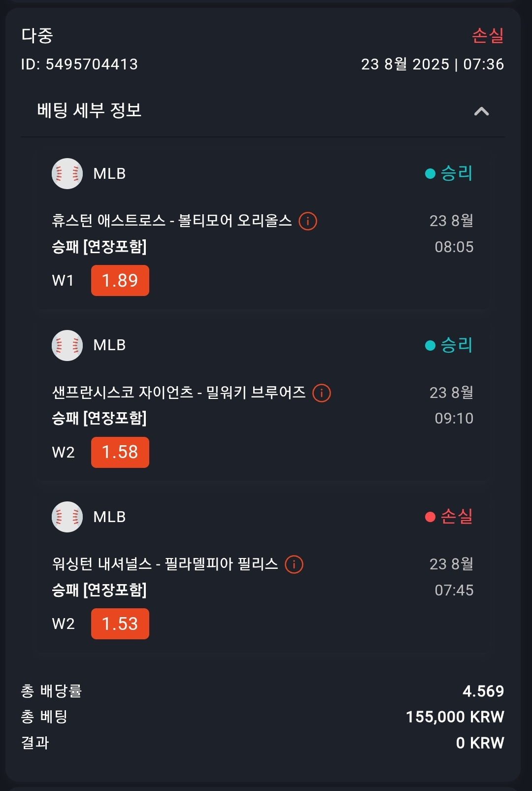Viewport: 532px width, 791px height.
Task: Click the 1.89 odds badge
Action: click(x=120, y=281)
